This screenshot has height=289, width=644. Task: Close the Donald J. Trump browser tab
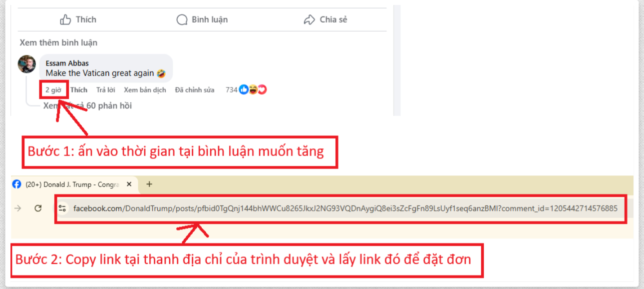click(x=129, y=184)
